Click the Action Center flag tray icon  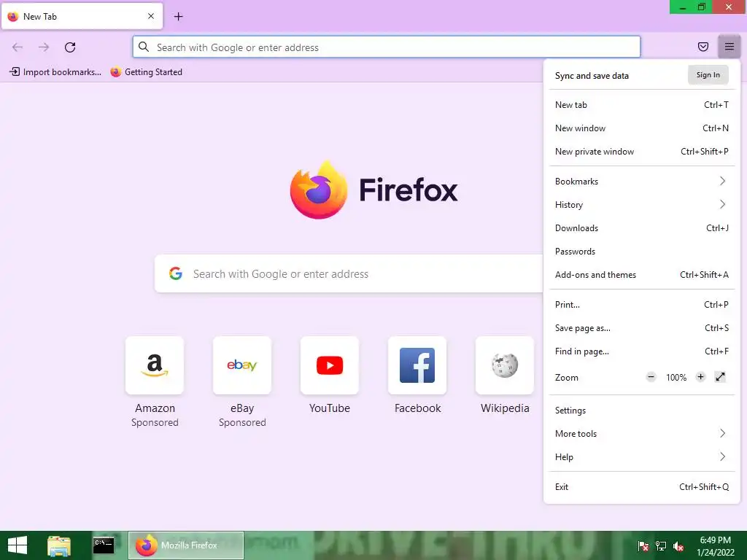[x=643, y=546]
